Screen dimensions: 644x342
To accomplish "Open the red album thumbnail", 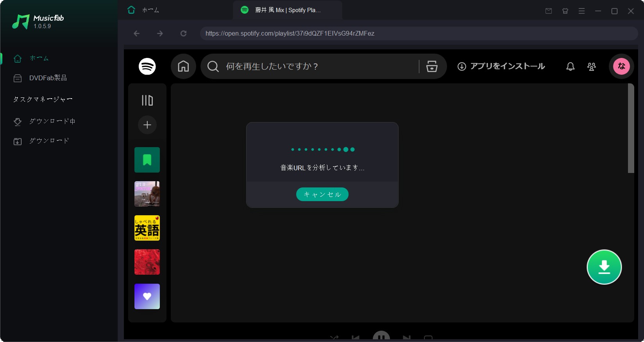I will click(x=147, y=262).
